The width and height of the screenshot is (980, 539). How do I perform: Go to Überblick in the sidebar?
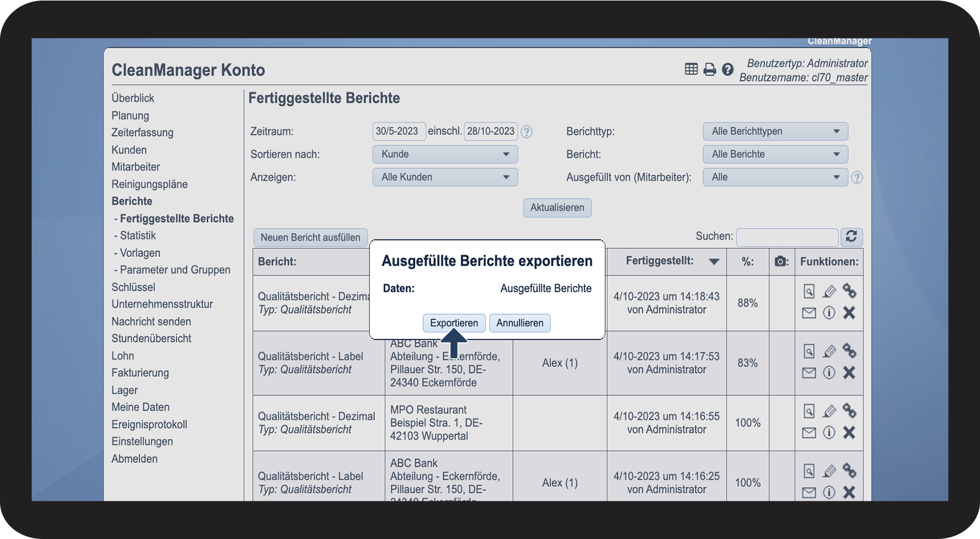click(x=133, y=98)
